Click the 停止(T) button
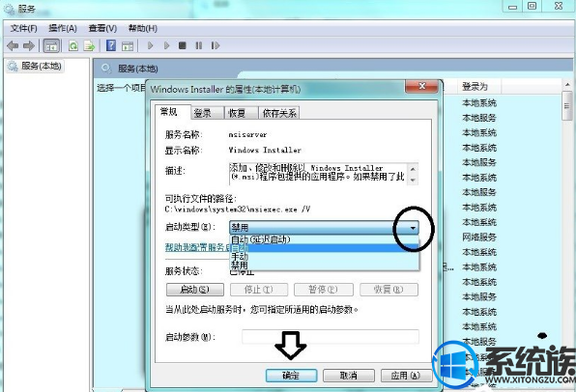Screen dimensions: 576x392 pyautogui.click(x=259, y=290)
